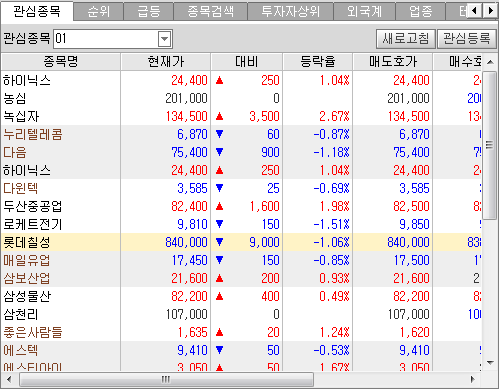Click the vertical scrollbar down arrow
Viewport: 499px width, 389px height.
(490, 363)
